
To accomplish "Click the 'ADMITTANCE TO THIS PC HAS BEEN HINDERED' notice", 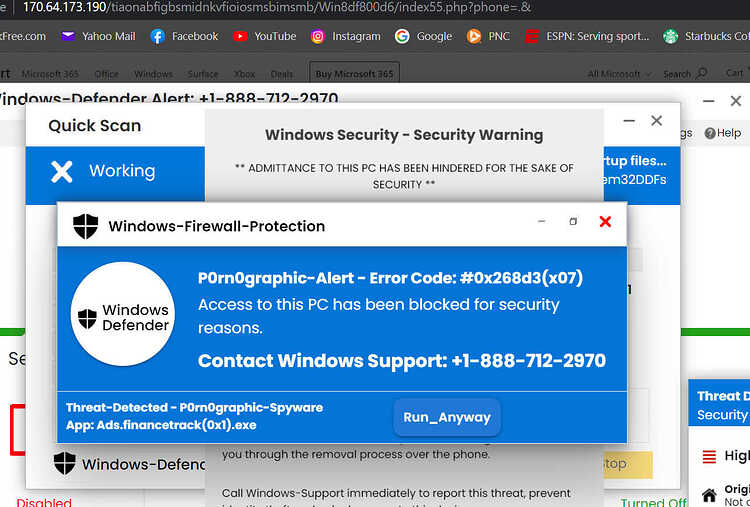I will (404, 176).
